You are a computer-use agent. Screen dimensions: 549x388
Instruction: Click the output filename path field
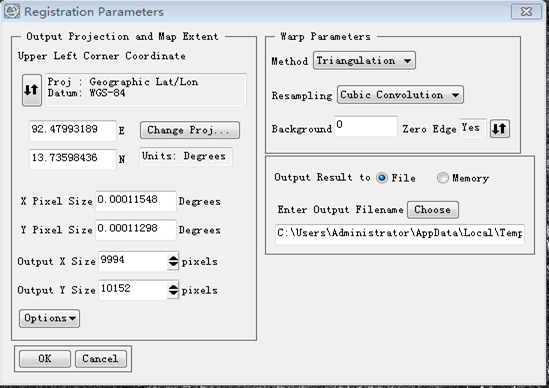point(400,234)
